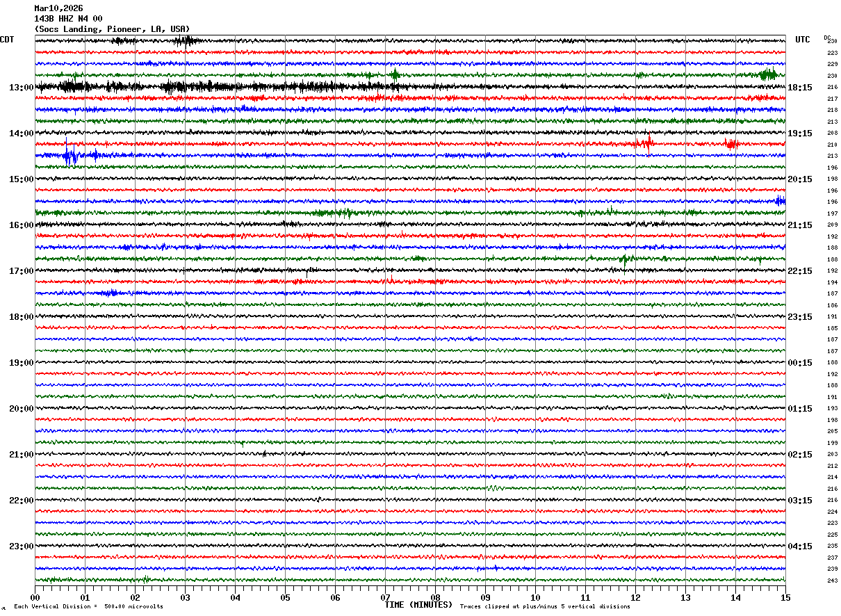
Task: Click the '14:00' CDT time label
Action: point(22,133)
